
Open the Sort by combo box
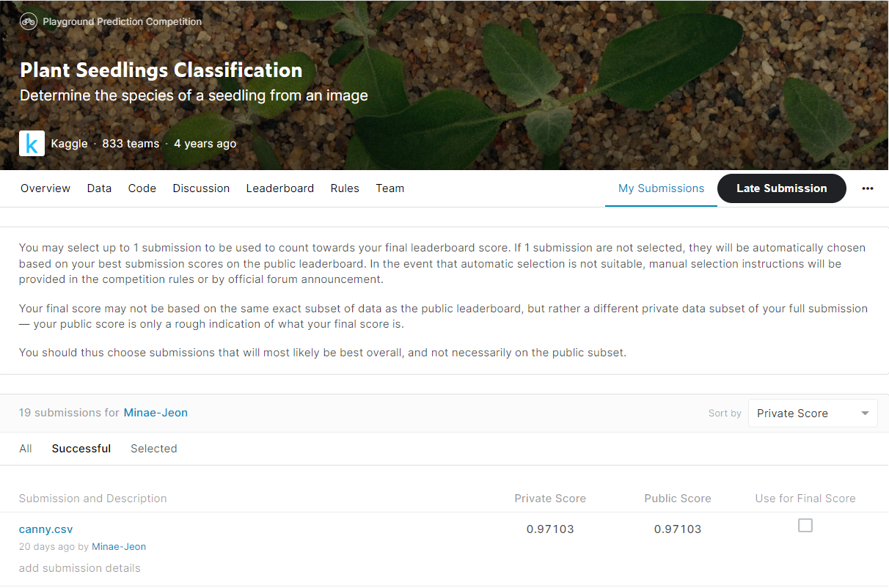pyautogui.click(x=813, y=413)
